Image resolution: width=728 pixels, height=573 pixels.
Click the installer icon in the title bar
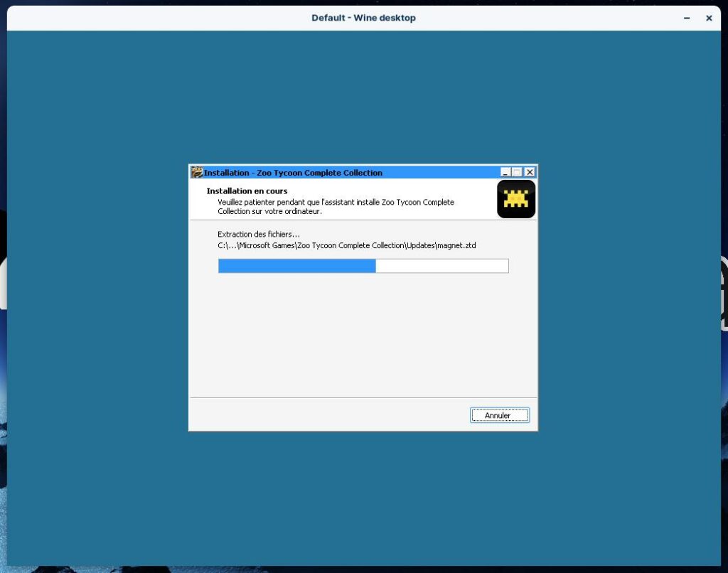196,172
